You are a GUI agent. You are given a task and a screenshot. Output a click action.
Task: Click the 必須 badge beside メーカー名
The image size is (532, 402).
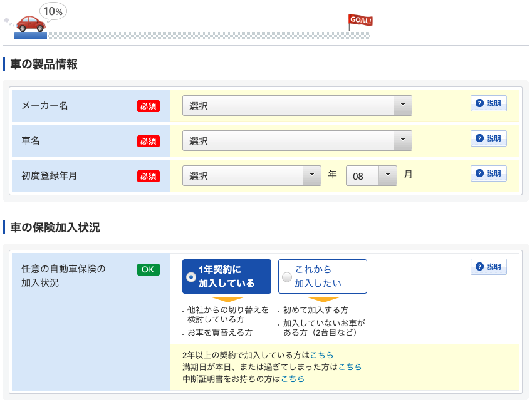pos(149,106)
